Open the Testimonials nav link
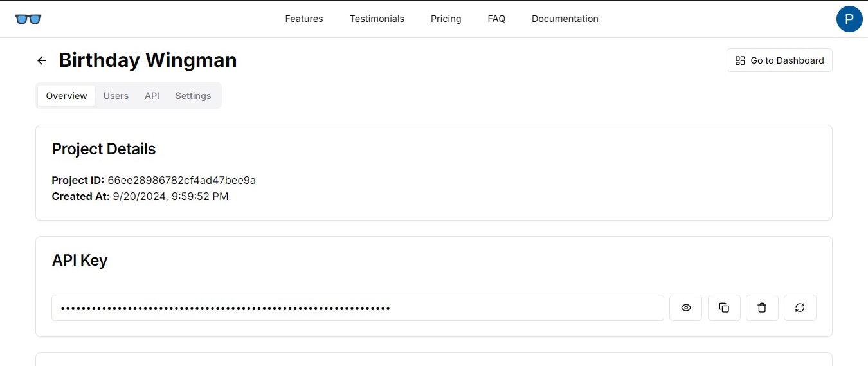Screen dimensions: 868x366 [377, 19]
